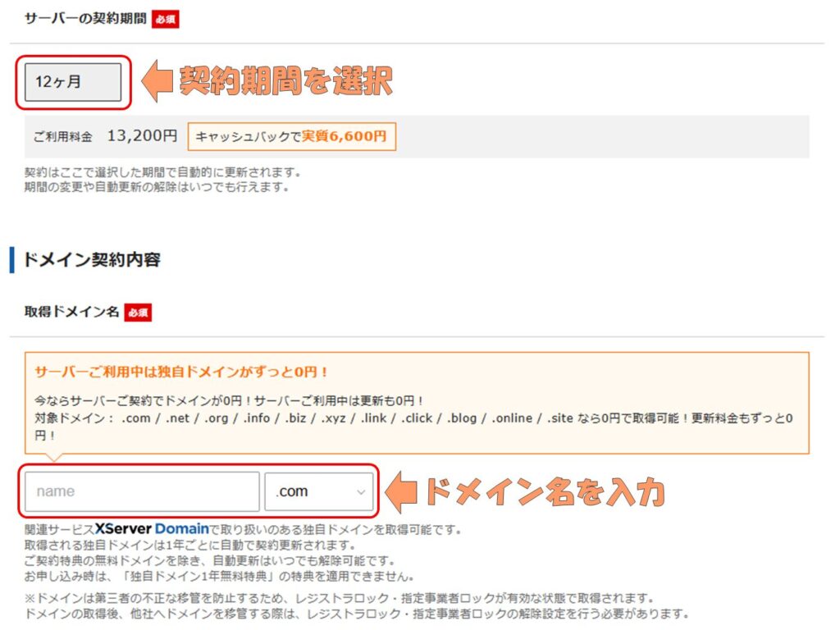Open the .com domain extension dropdown
Screen dimensions: 840x630
click(x=318, y=491)
